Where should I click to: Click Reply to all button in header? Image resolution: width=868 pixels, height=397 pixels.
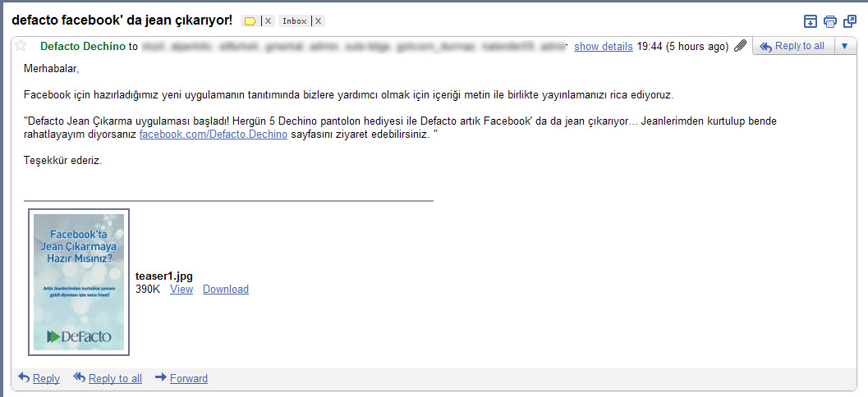click(x=792, y=47)
